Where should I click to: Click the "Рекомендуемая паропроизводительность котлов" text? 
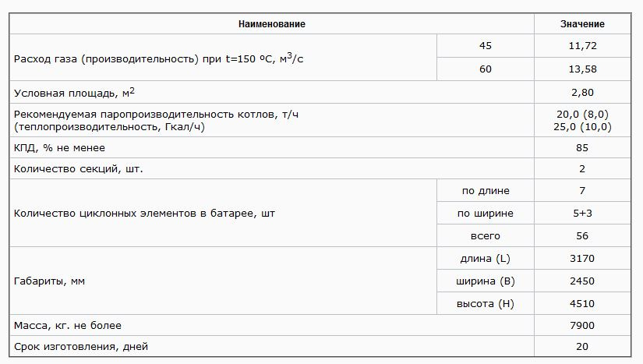coord(156,115)
